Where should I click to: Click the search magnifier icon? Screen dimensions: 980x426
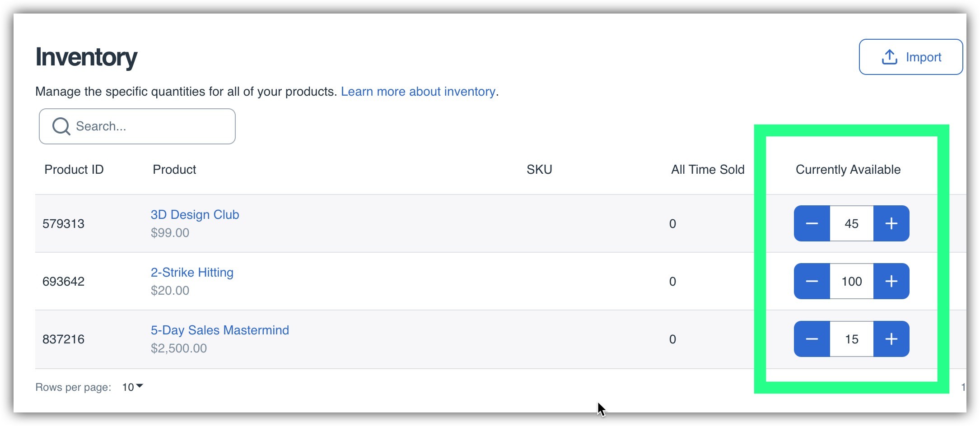(61, 126)
